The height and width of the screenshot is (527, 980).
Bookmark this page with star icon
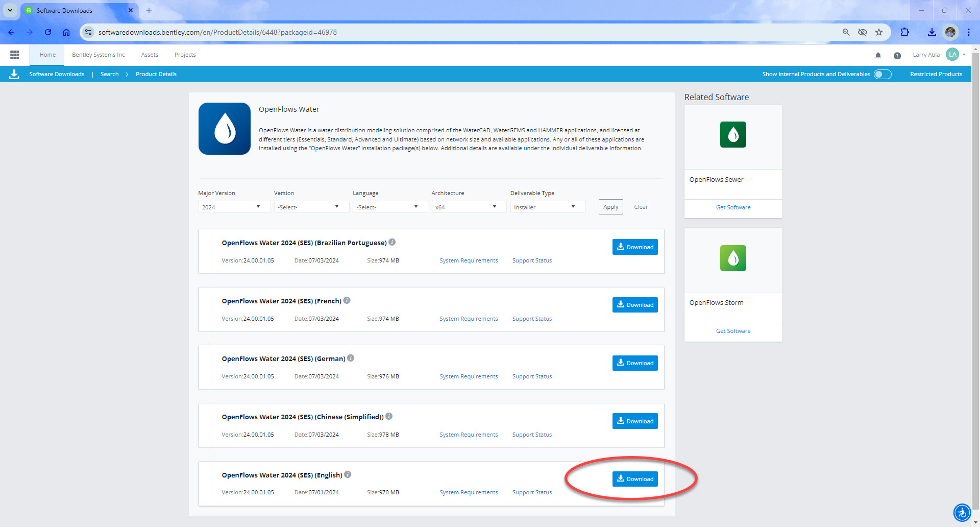[879, 32]
